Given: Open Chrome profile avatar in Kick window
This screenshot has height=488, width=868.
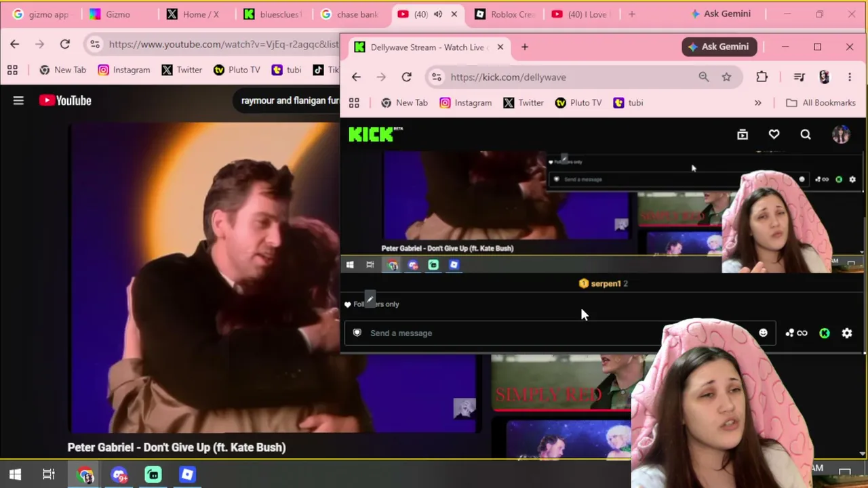Looking at the screenshot, I should pyautogui.click(x=825, y=77).
